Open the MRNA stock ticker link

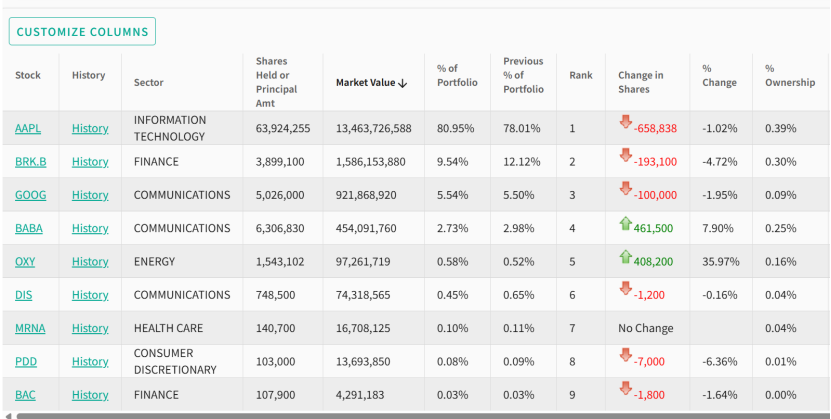[30, 328]
